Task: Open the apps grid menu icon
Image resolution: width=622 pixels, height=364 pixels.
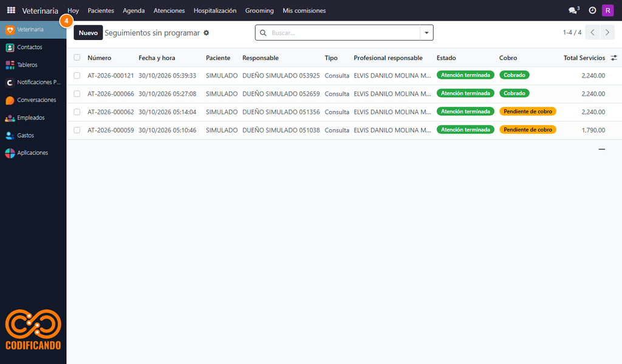Action: coord(11,10)
